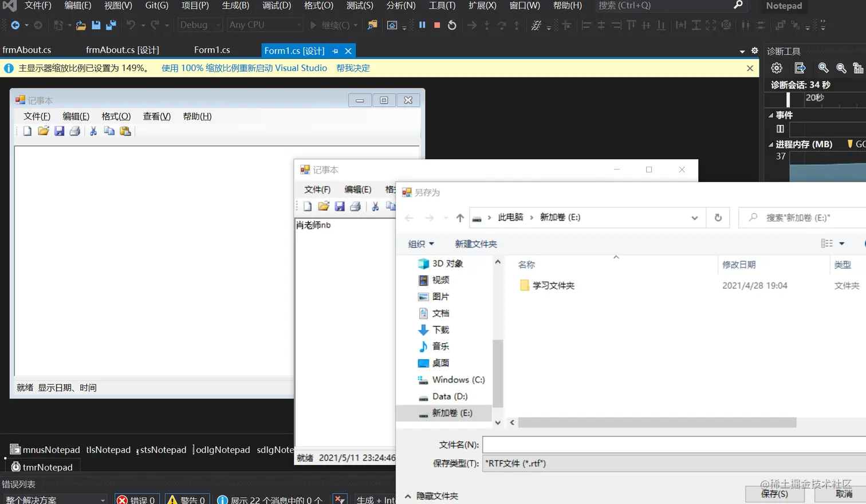Switch to the Form1.cs code tab
Viewport: 866px width, 504px height.
coord(212,50)
